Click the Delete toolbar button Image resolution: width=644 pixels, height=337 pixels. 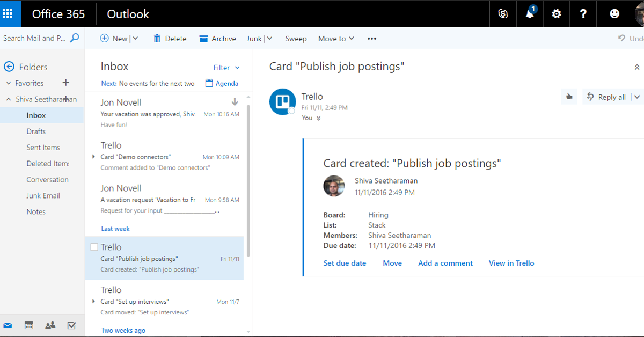170,39
